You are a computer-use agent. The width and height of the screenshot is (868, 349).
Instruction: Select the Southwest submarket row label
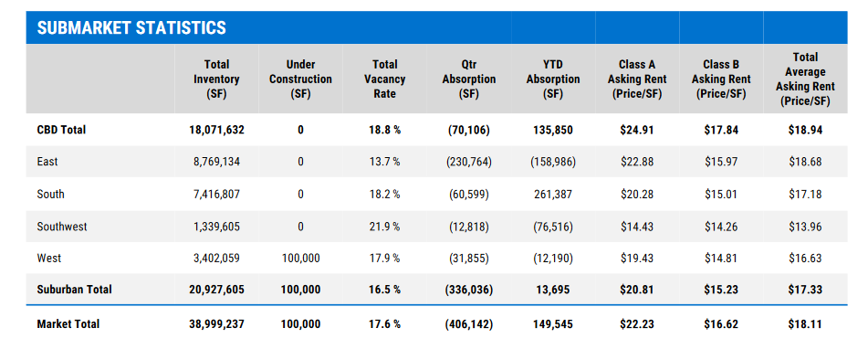pyautogui.click(x=62, y=226)
